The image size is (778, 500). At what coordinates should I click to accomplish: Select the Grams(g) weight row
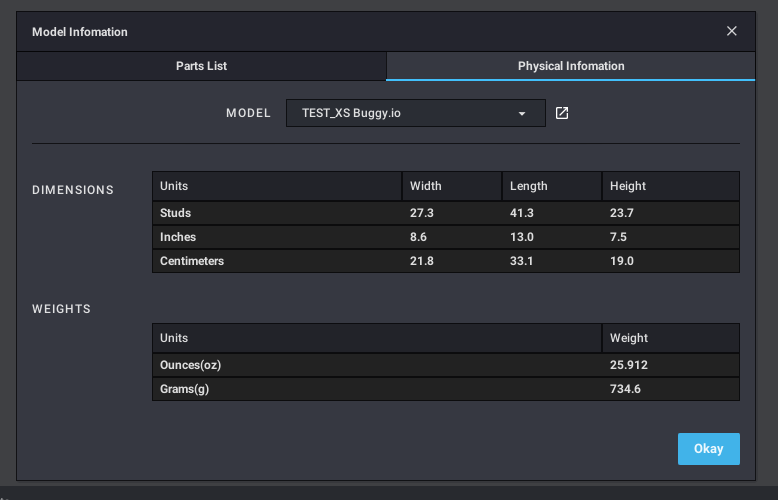pos(446,389)
